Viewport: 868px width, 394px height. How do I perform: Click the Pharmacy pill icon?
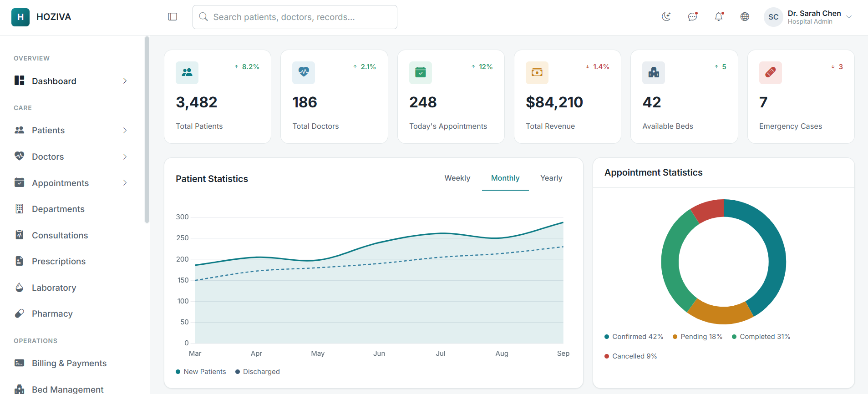pyautogui.click(x=19, y=313)
